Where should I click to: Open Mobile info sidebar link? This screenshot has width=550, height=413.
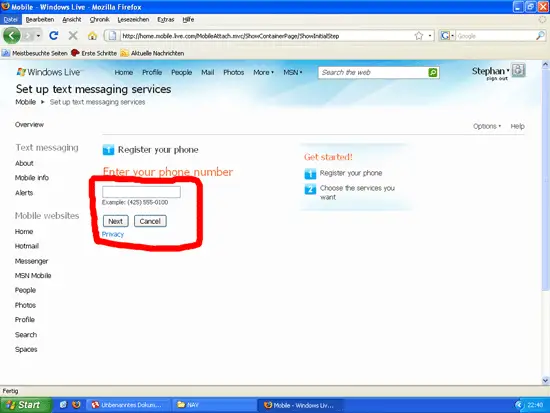click(32, 178)
